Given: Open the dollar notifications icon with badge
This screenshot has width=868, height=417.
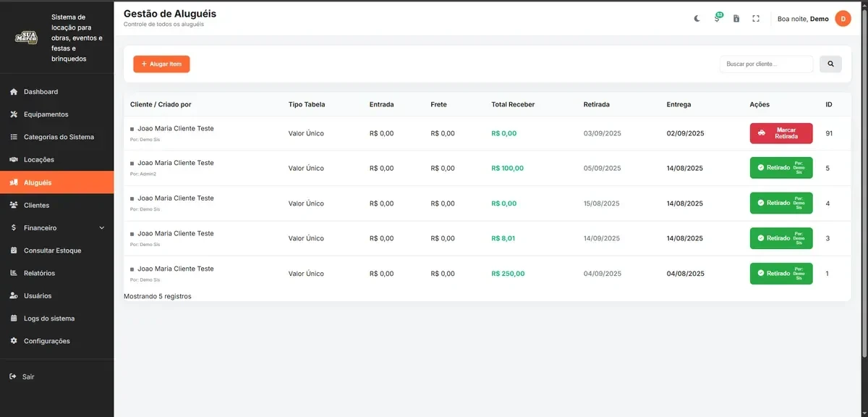Looking at the screenshot, I should tap(718, 17).
